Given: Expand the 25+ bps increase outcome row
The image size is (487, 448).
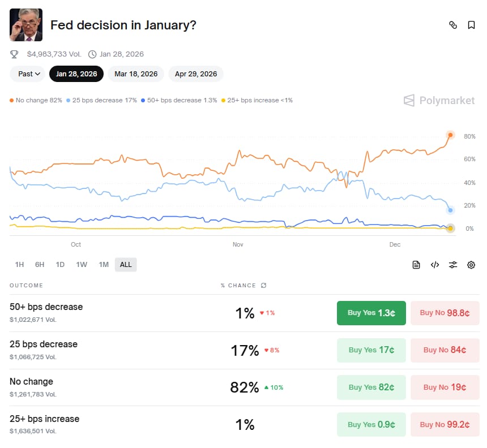Looking at the screenshot, I should coord(44,419).
